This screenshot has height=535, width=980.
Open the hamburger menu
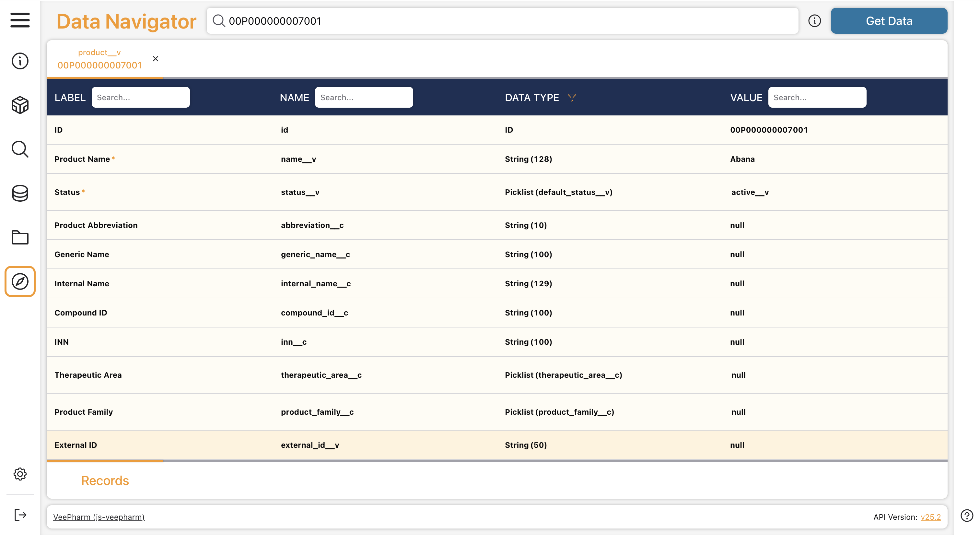click(x=20, y=20)
